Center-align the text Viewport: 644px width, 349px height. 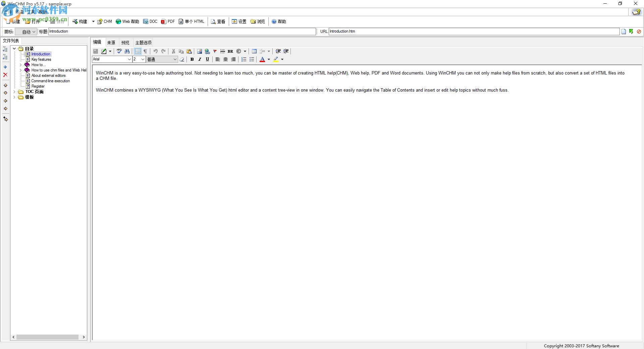coord(225,59)
